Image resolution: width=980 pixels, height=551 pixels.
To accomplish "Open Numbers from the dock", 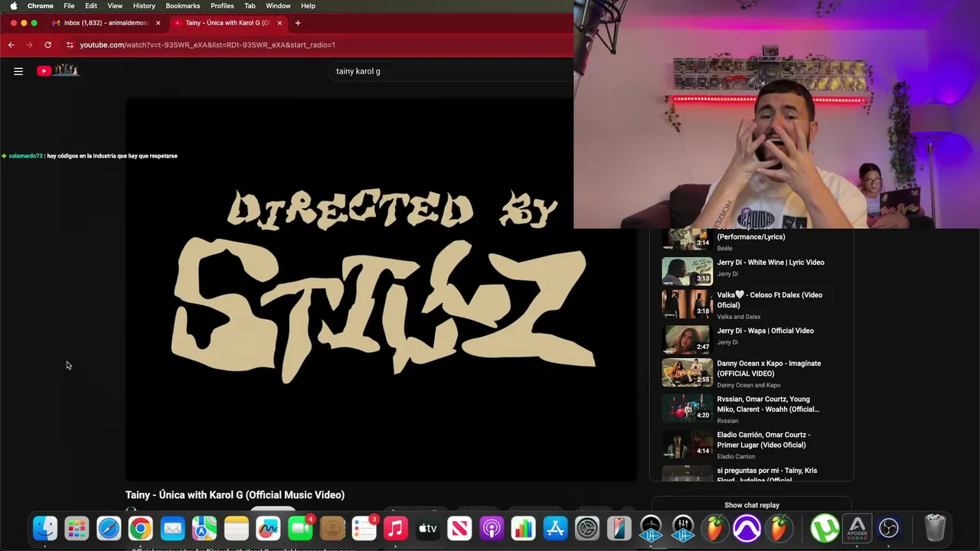I will 524,528.
